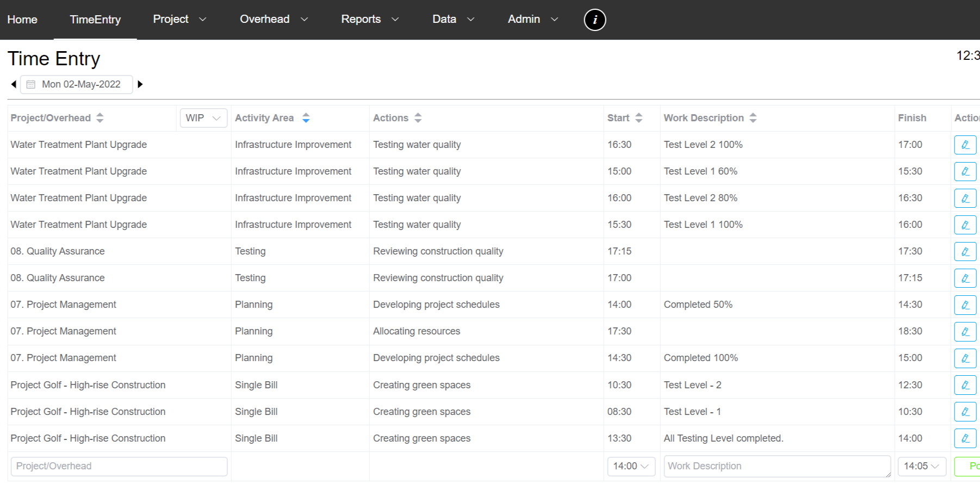This screenshot has height=490, width=980.
Task: Click the Project/Overhead input field
Action: (119, 466)
